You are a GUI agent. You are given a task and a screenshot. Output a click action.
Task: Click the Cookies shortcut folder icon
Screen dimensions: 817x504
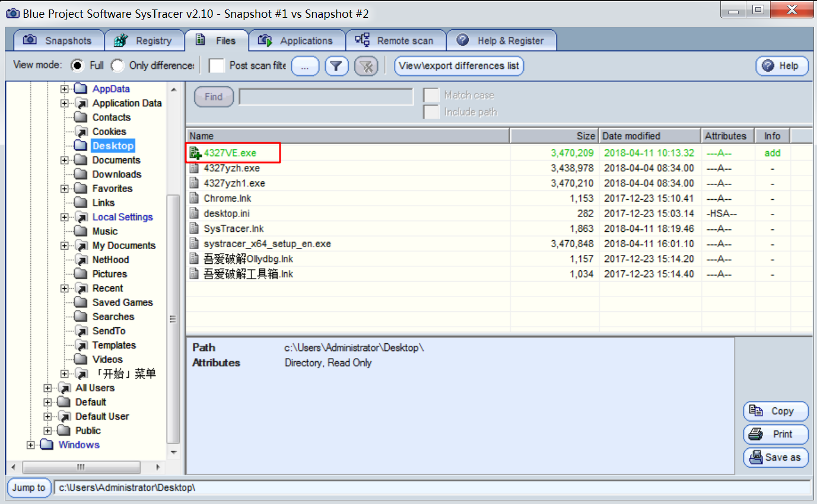[x=81, y=132]
